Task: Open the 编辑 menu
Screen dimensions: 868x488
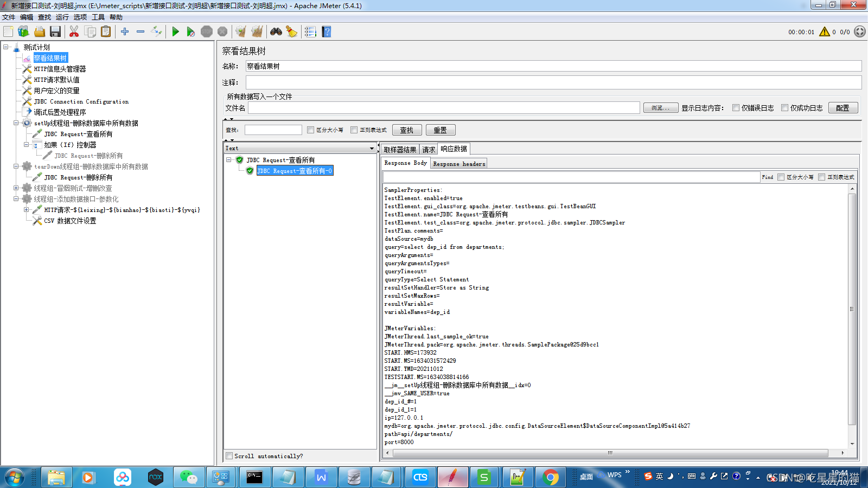Action: [x=27, y=17]
